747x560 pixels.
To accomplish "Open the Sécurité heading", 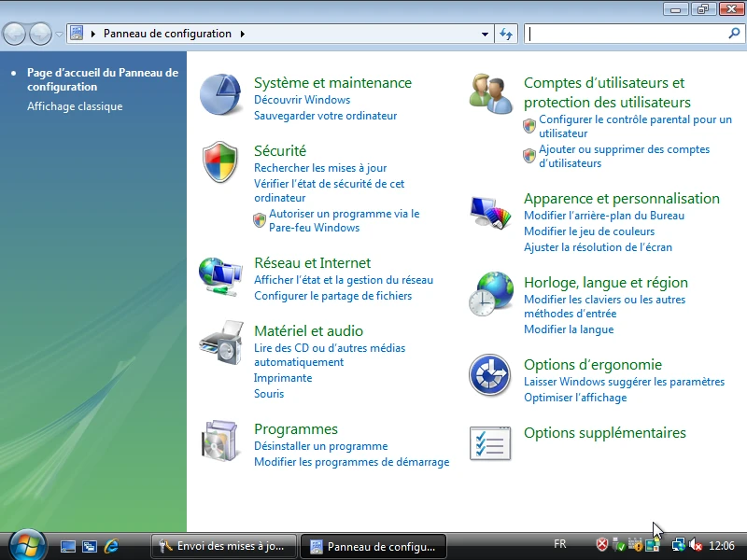I will (x=280, y=151).
